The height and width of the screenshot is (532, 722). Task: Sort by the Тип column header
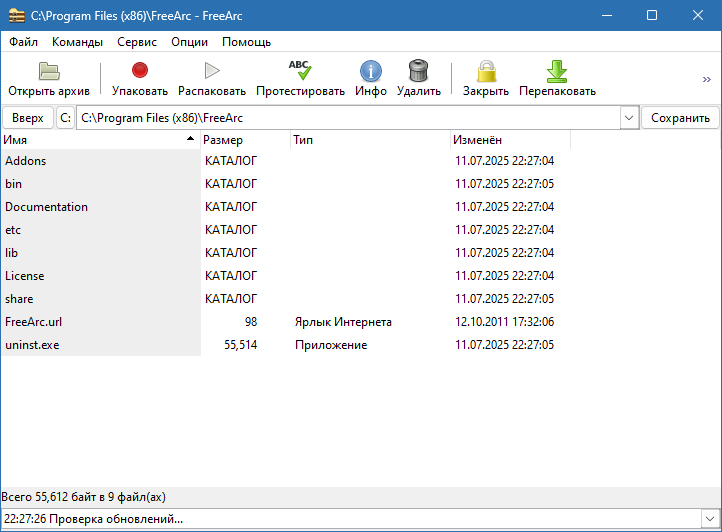[370, 140]
